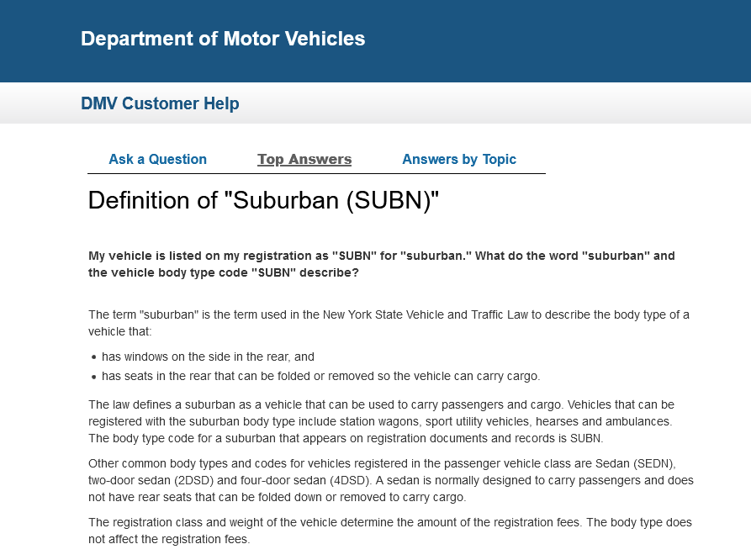Select bullet item 'has windows on the side'
Viewport: 751px width, 560px height.
(x=208, y=357)
